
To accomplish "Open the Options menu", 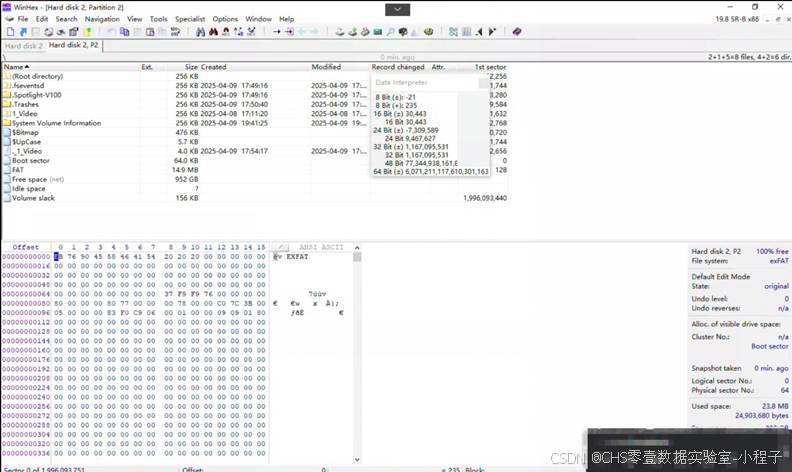I will pos(225,19).
